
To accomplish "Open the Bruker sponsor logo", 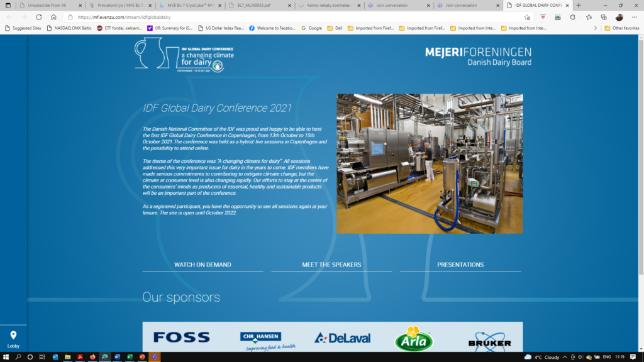I will (489, 342).
